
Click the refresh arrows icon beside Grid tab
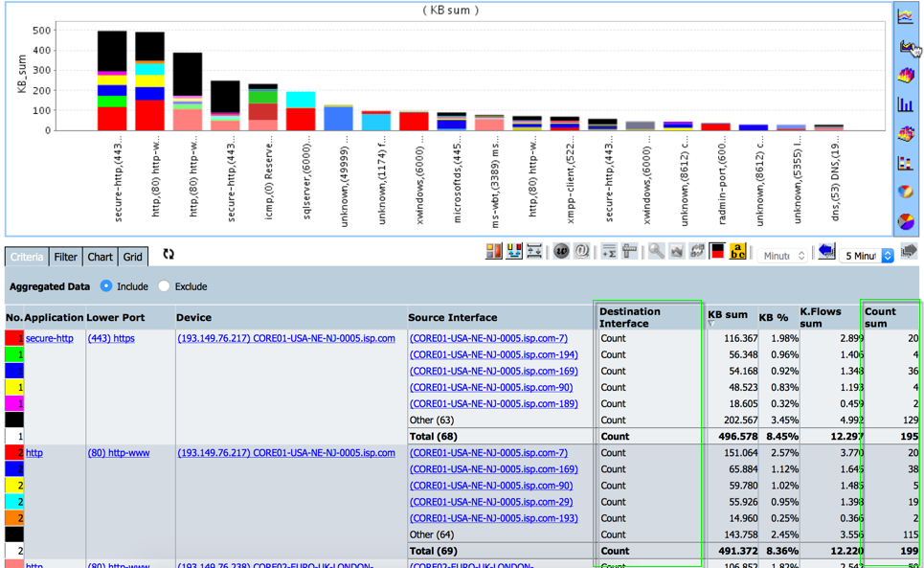169,254
